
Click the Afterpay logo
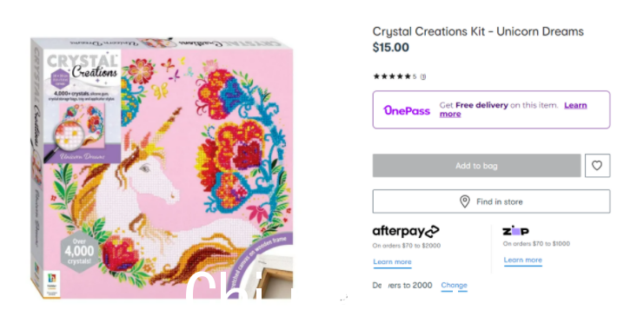[x=406, y=232]
